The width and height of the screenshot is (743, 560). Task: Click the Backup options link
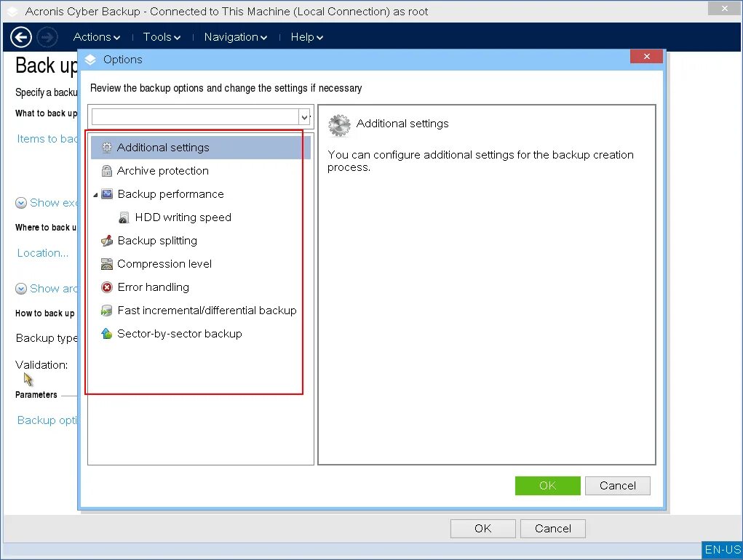click(47, 420)
